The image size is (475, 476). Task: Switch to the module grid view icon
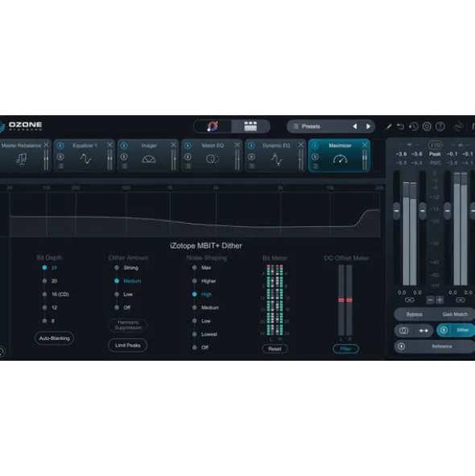pyautogui.click(x=250, y=126)
